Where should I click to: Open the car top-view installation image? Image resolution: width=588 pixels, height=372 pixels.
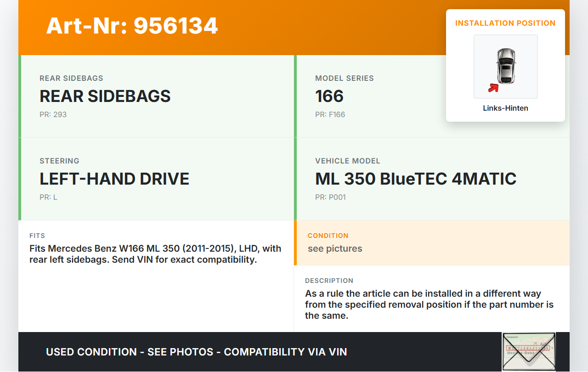tap(506, 67)
